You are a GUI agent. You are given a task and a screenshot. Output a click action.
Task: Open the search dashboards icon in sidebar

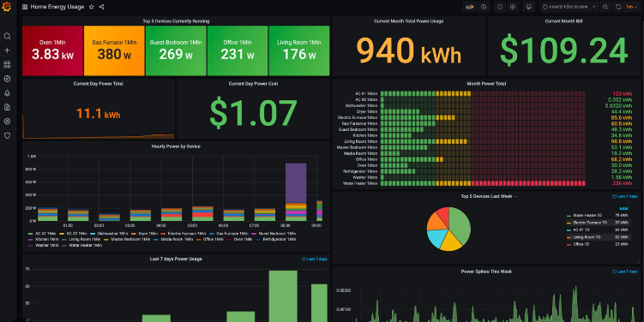pyautogui.click(x=7, y=37)
